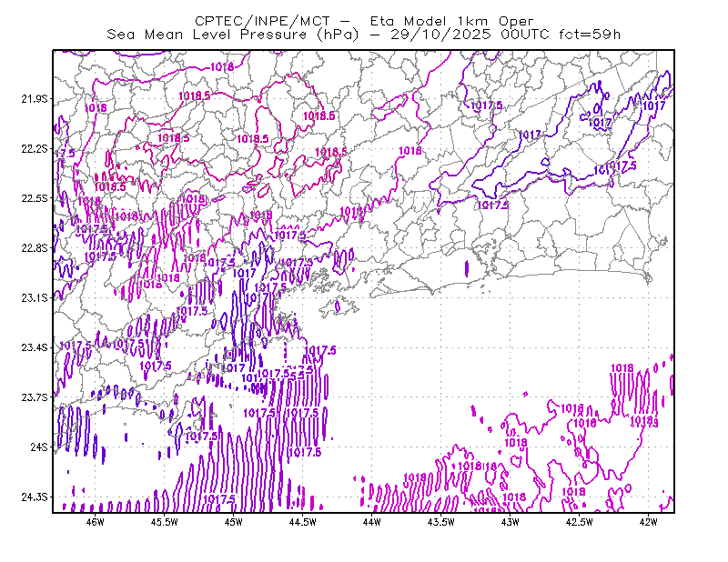The height and width of the screenshot is (562, 728).
Task: Click the 44W longitude axis label
Action: pyautogui.click(x=372, y=522)
